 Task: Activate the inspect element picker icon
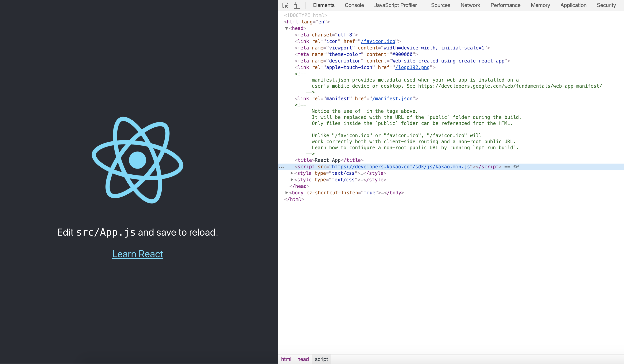(285, 5)
